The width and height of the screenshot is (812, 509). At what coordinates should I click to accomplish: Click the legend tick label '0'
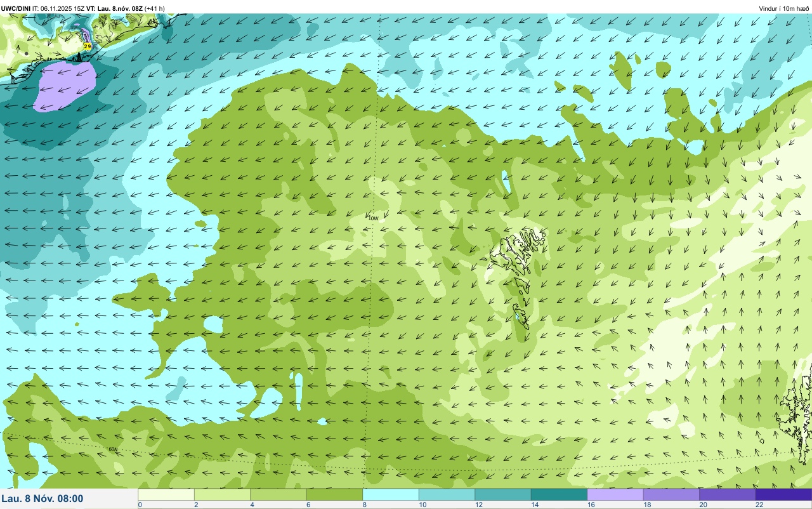[140, 505]
